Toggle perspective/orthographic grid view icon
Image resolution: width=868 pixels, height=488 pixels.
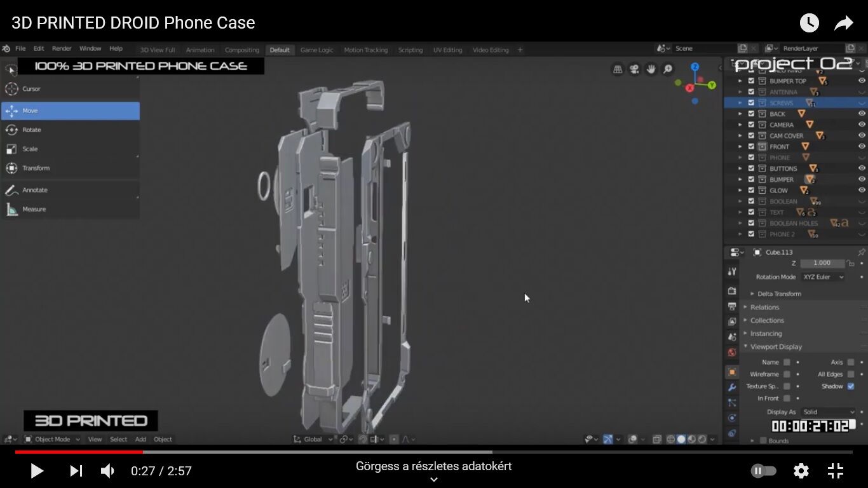pos(618,69)
